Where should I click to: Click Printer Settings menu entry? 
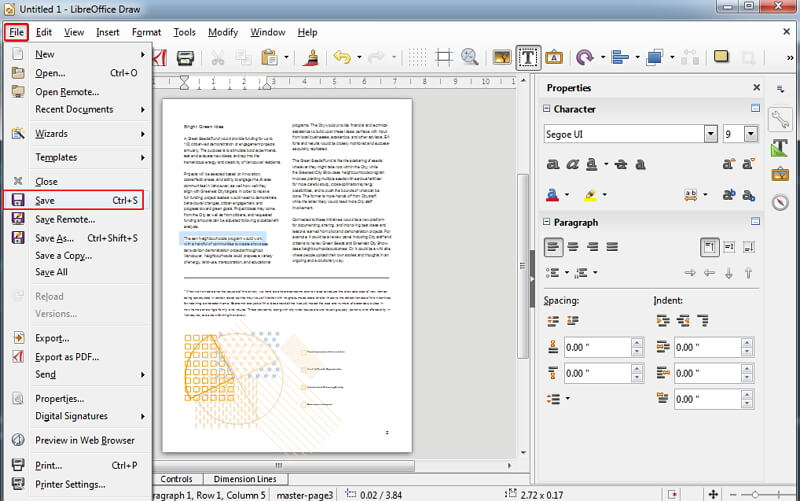coord(77,484)
